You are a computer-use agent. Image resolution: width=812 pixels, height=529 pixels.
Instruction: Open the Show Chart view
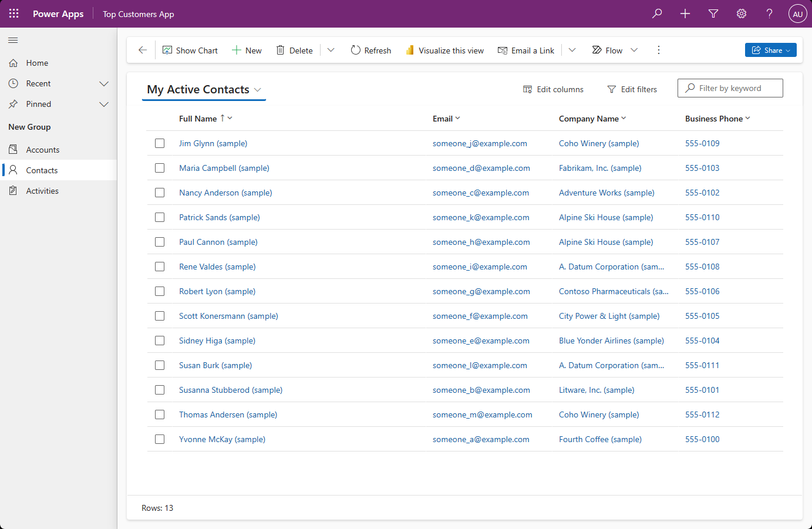pyautogui.click(x=190, y=50)
